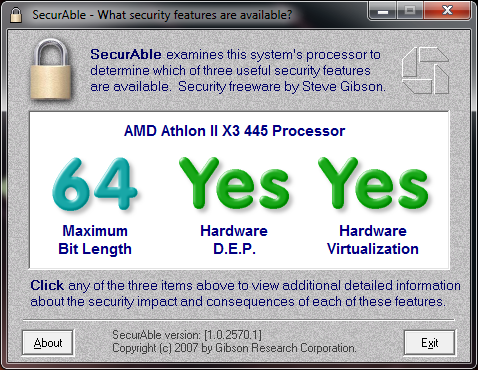Click the Gibson Research copyright line

(x=234, y=348)
